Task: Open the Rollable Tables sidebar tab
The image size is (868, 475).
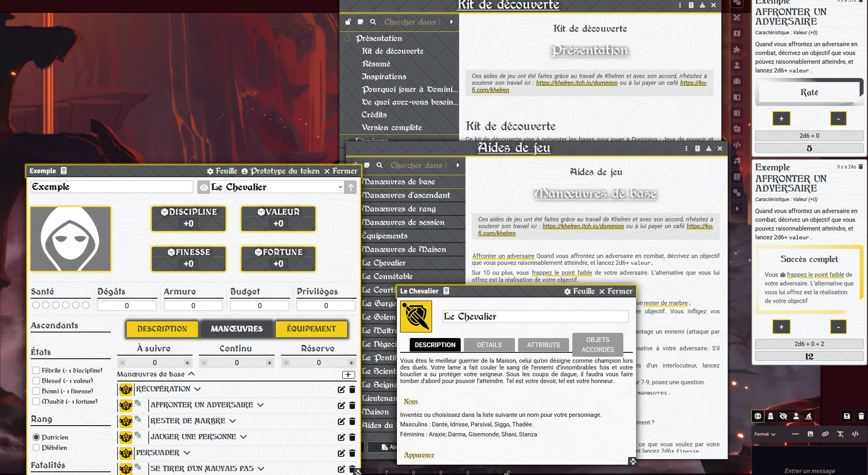Action: click(737, 113)
